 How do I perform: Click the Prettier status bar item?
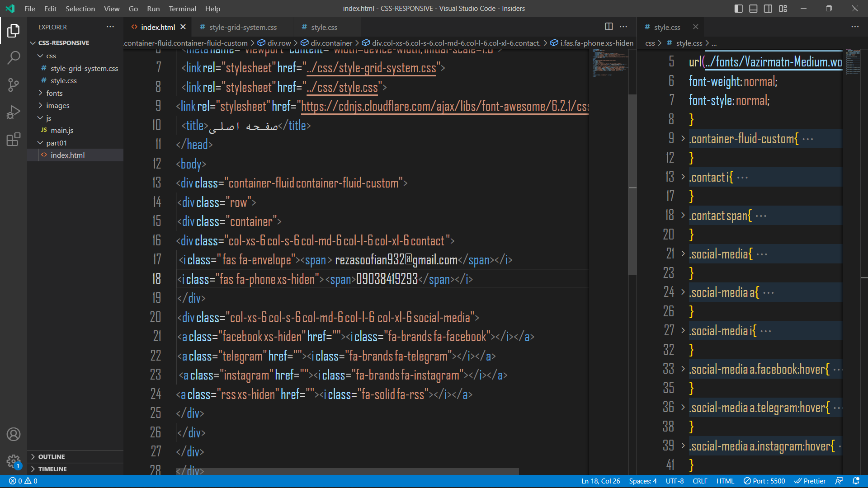tap(810, 481)
